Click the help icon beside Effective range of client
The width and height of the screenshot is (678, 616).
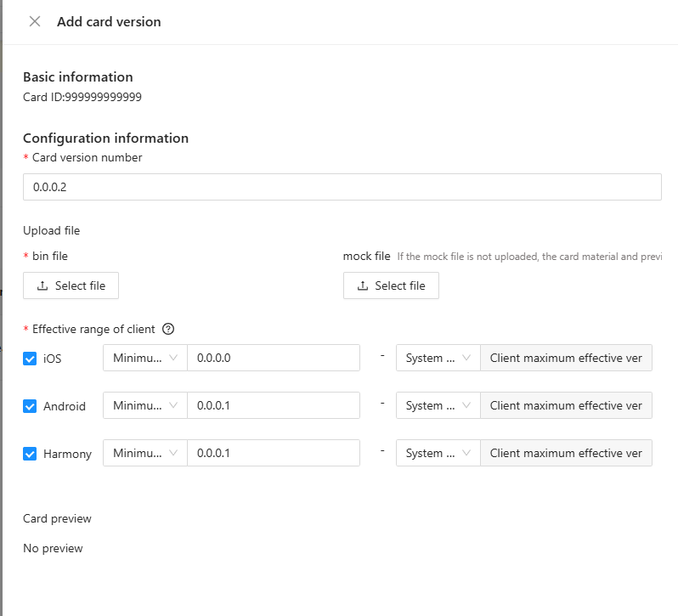pyautogui.click(x=168, y=329)
